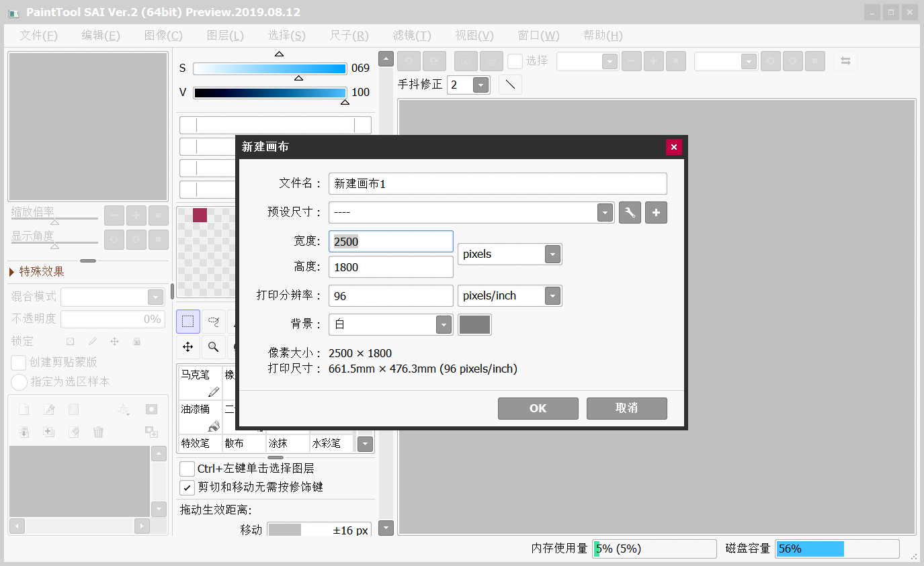Select the 散布 scatter brush
The image size is (924, 566).
pos(244,443)
